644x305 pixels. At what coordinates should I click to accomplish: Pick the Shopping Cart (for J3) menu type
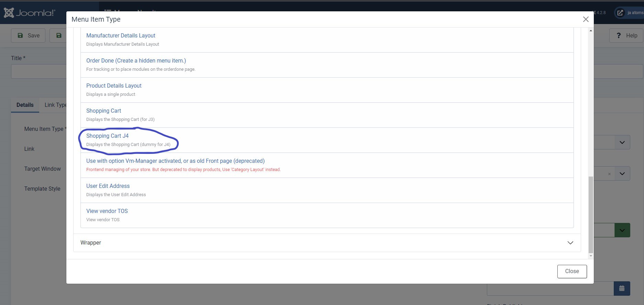(x=103, y=111)
